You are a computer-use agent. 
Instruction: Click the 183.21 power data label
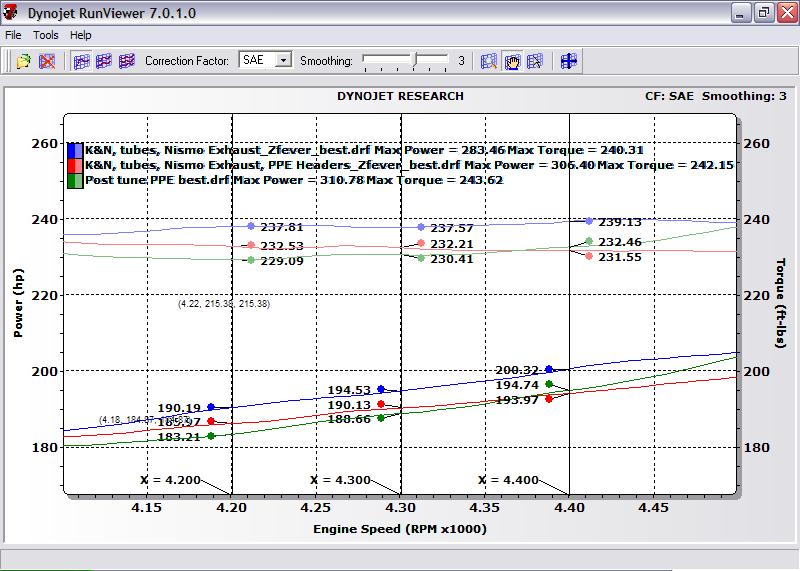point(179,437)
